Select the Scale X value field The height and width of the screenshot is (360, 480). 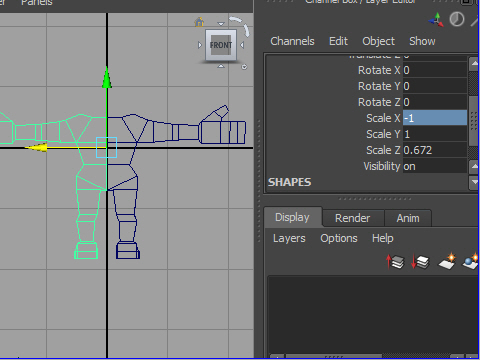[435, 118]
